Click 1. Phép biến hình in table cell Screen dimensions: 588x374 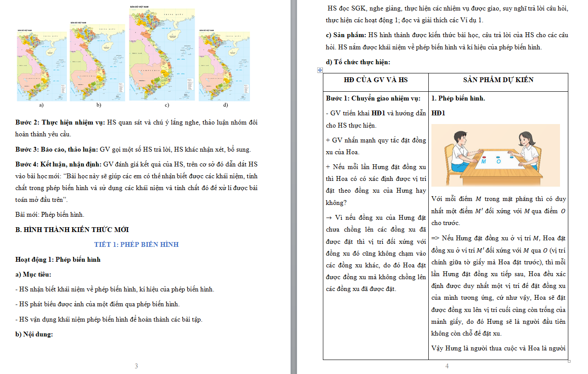click(x=458, y=98)
